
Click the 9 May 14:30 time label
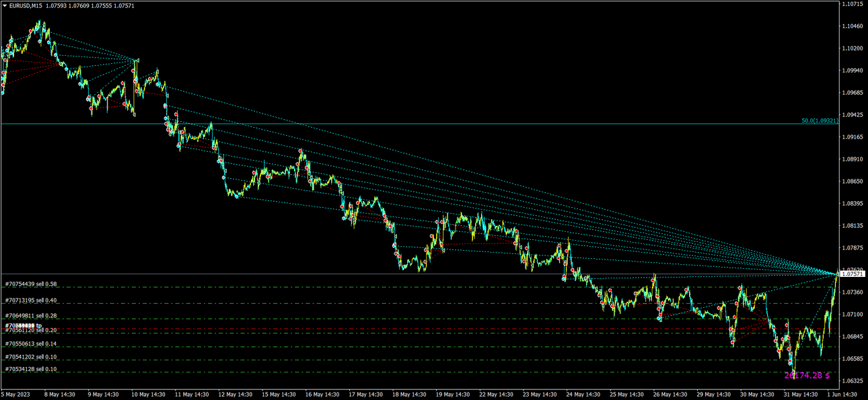coord(103,395)
